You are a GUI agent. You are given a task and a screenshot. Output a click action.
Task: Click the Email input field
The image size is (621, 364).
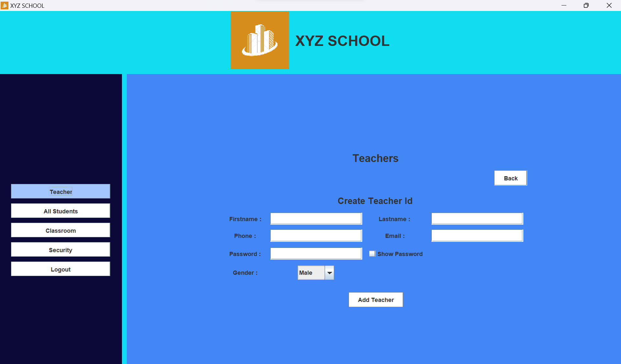477,236
